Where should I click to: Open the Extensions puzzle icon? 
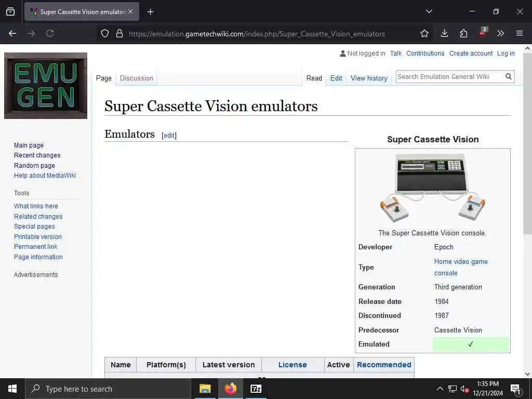click(463, 33)
